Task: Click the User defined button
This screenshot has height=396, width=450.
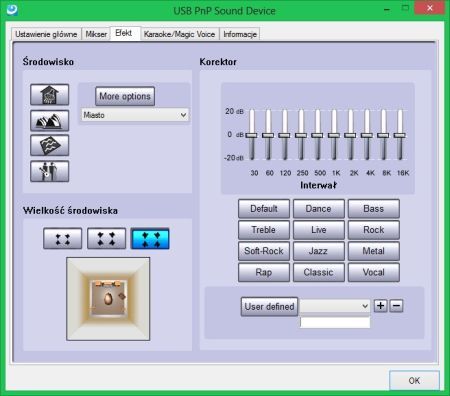Action: [x=269, y=307]
